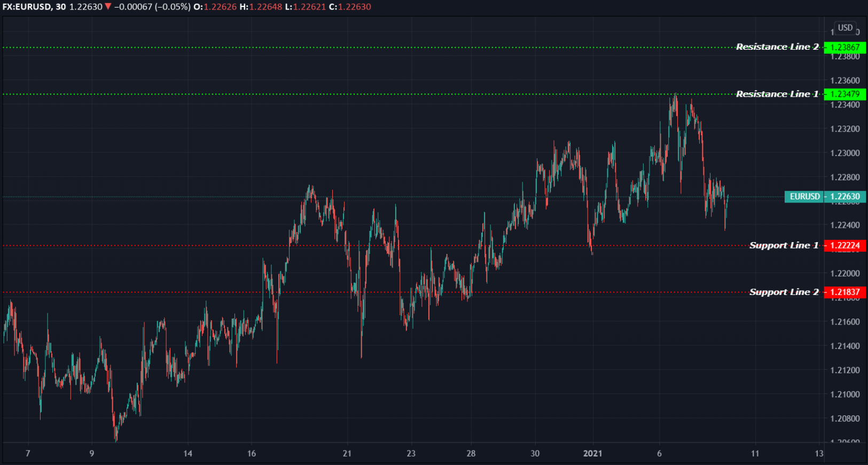Click the red down-arrow change indicator
This screenshot has height=465, width=868.
tap(108, 7)
